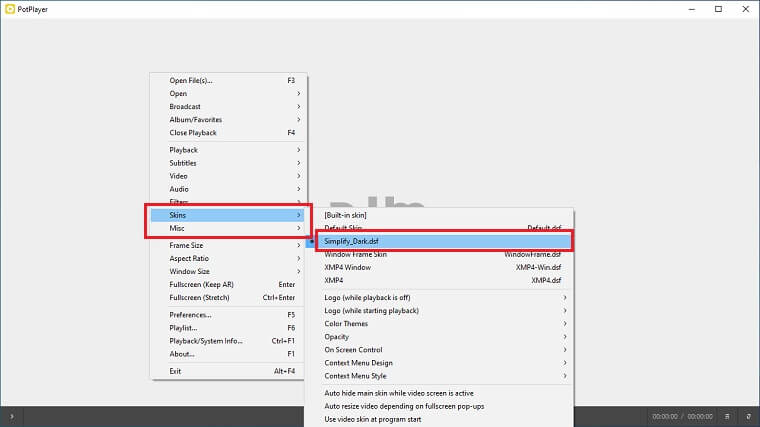Close the PotPlayer window

coord(745,9)
